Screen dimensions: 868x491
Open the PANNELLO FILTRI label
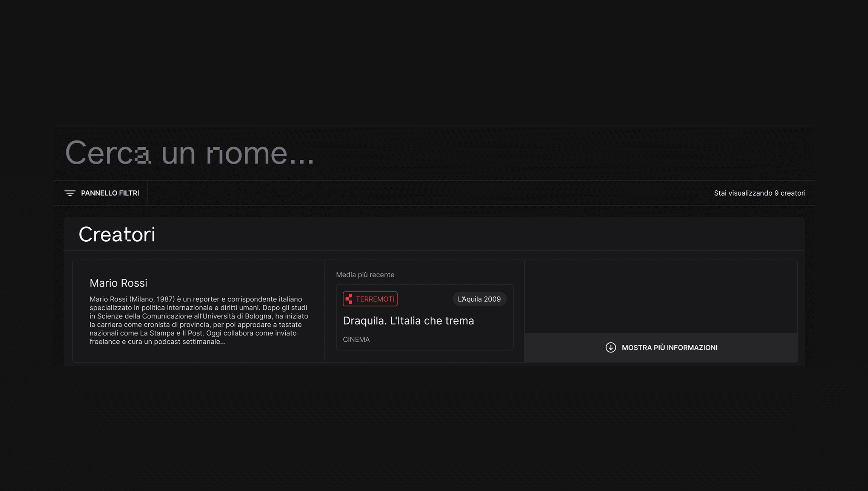(x=110, y=193)
